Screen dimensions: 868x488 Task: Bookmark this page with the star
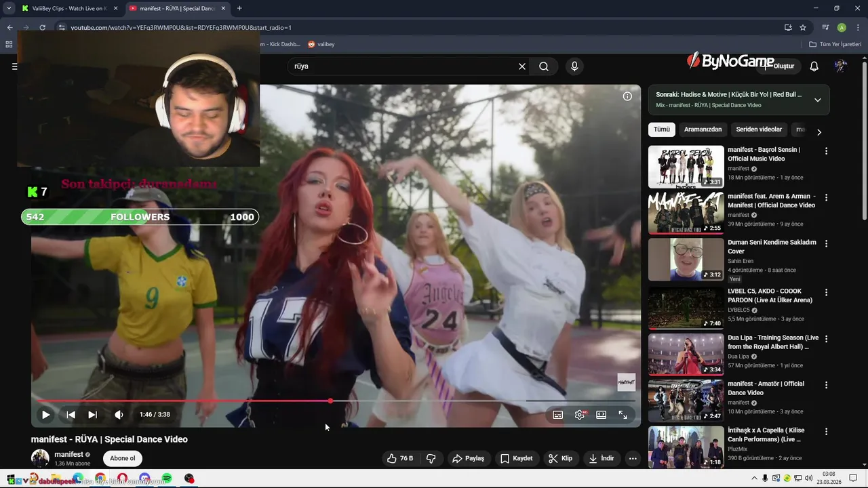pyautogui.click(x=803, y=28)
